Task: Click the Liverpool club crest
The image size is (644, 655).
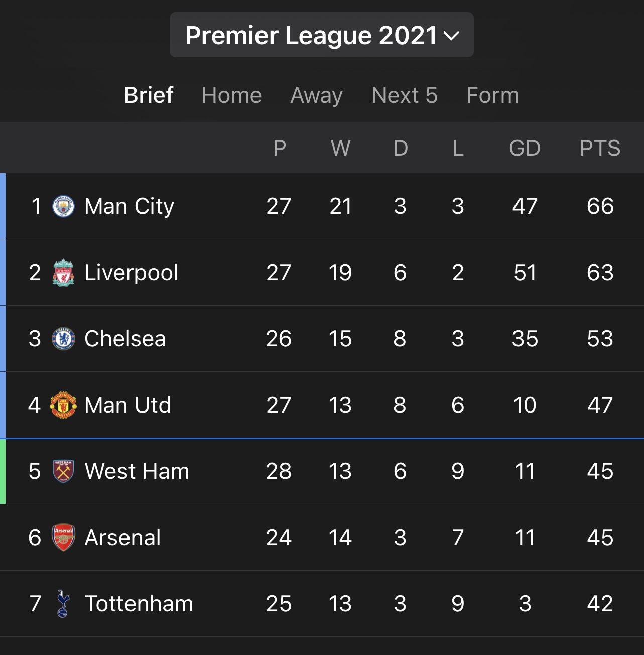Action: 64,273
